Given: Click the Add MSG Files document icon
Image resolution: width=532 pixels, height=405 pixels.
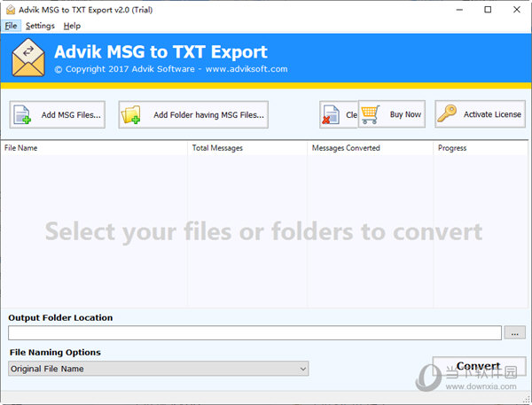Looking at the screenshot, I should click(x=22, y=114).
